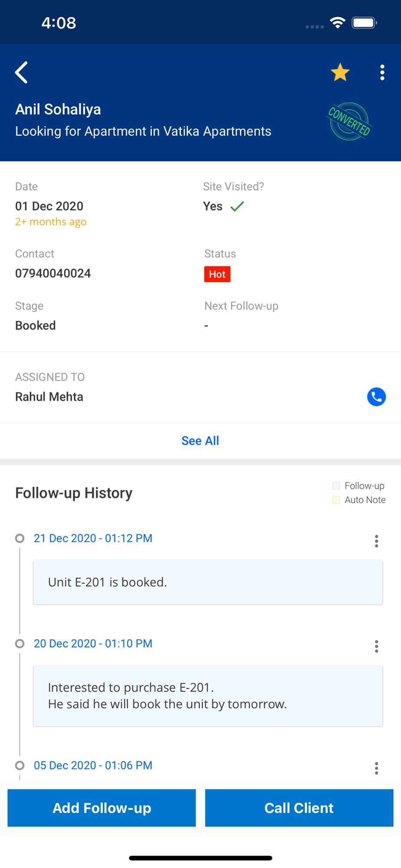Open options for 20 Dec 2020 entry

[x=376, y=646]
